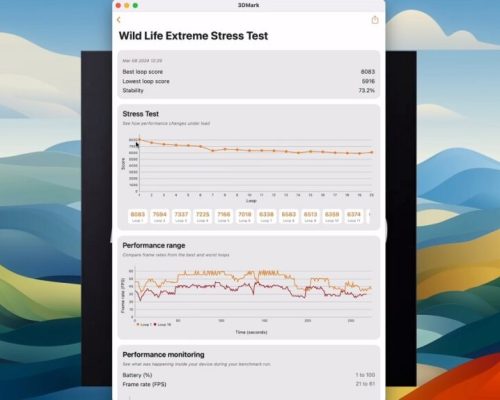
Task: Select the Loop 7 score card
Action: tap(266, 216)
